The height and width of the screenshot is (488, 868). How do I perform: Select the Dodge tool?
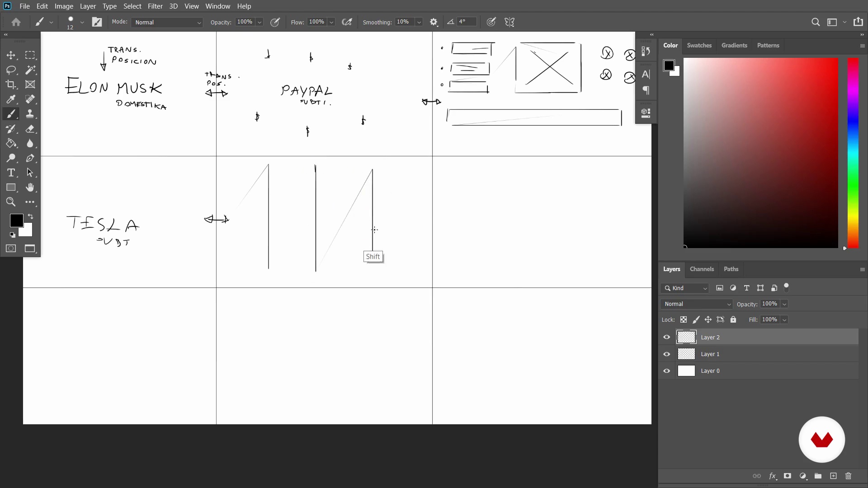[x=11, y=158]
